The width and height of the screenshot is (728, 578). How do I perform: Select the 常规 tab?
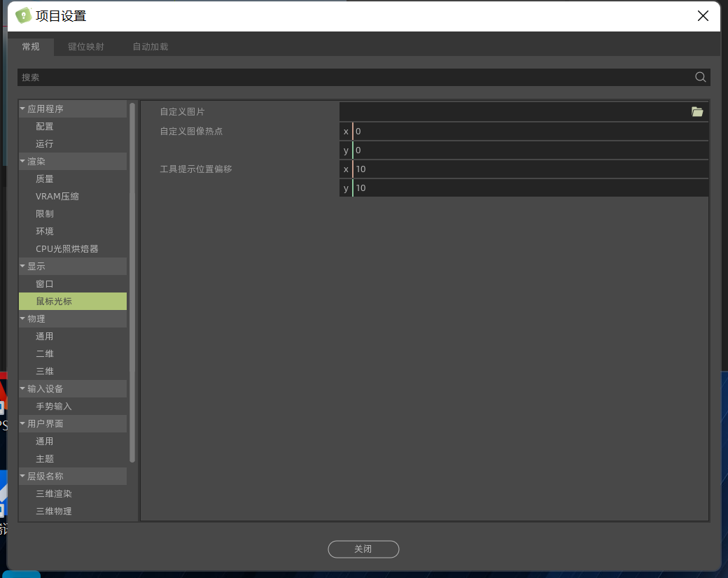tap(31, 47)
